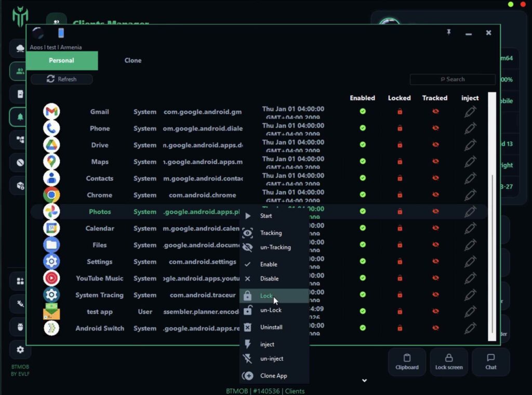Image resolution: width=532 pixels, height=395 pixels.
Task: Choose un-Tracking from context menu
Action: [274, 247]
